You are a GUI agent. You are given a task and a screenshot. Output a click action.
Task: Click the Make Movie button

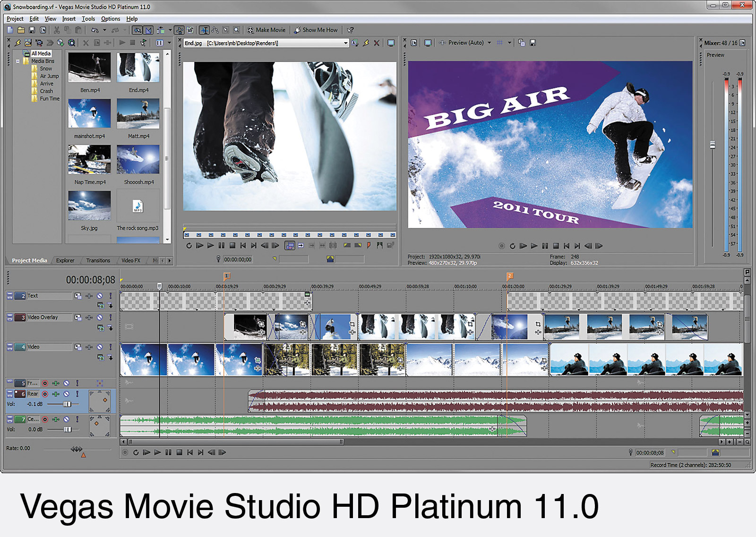266,30
